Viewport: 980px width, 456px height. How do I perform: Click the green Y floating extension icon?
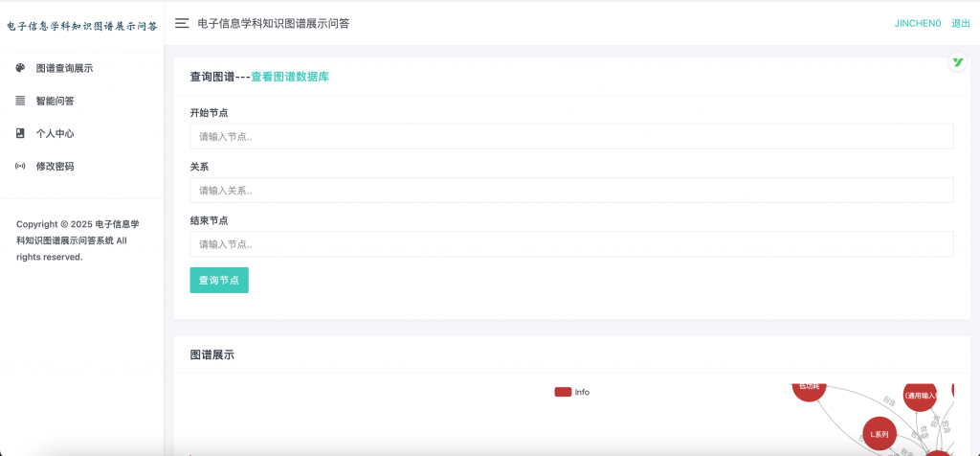(957, 62)
